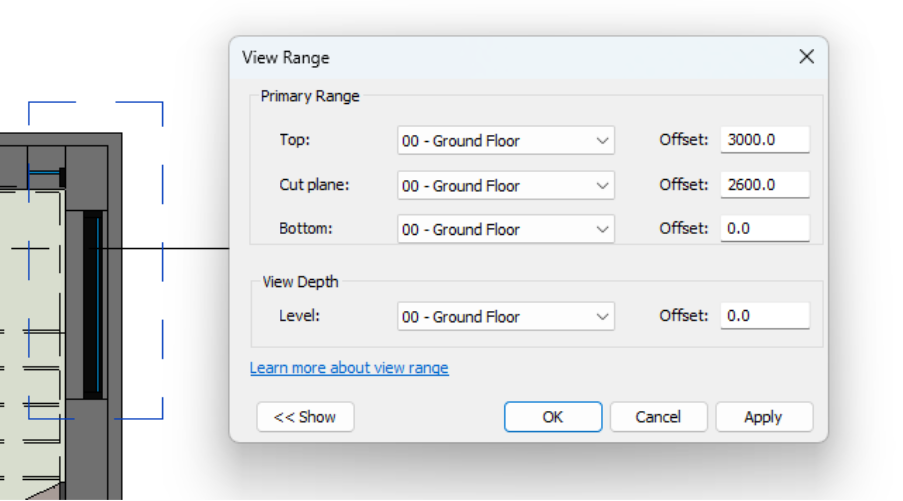Click the Bottom offset input field
Screen dimensions: 903x501
click(765, 229)
